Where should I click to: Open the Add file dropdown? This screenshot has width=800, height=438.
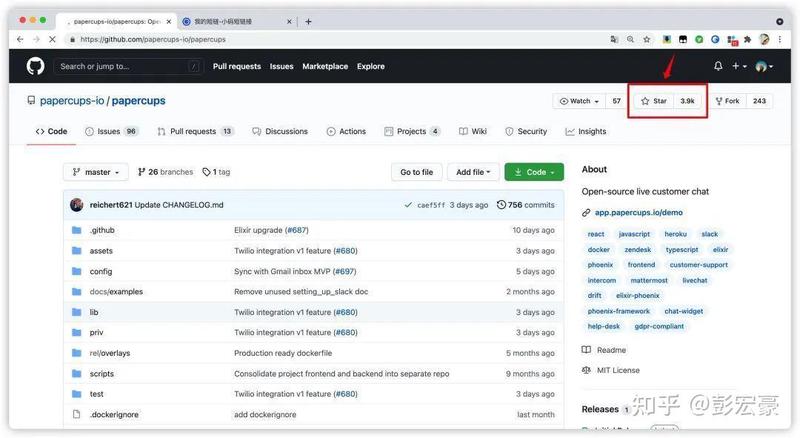pyautogui.click(x=473, y=172)
